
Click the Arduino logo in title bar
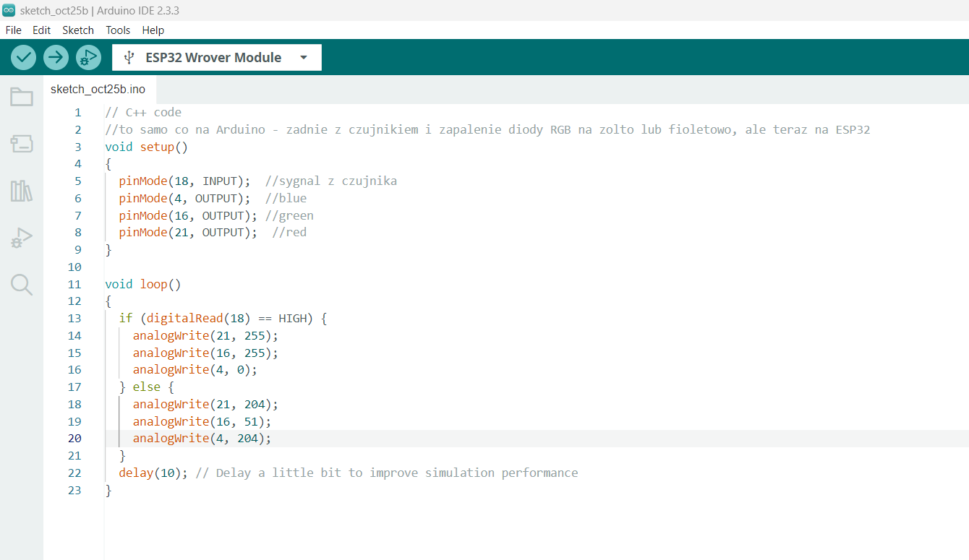click(9, 9)
